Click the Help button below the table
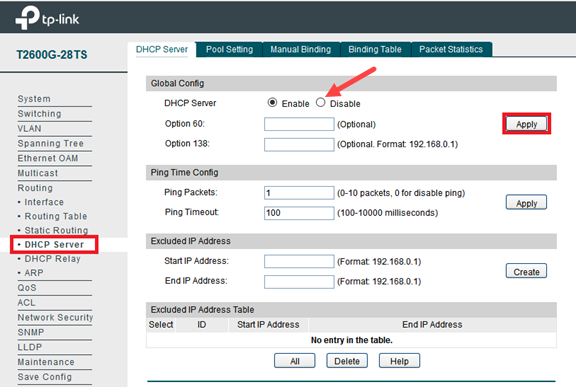576x387 pixels. [399, 361]
